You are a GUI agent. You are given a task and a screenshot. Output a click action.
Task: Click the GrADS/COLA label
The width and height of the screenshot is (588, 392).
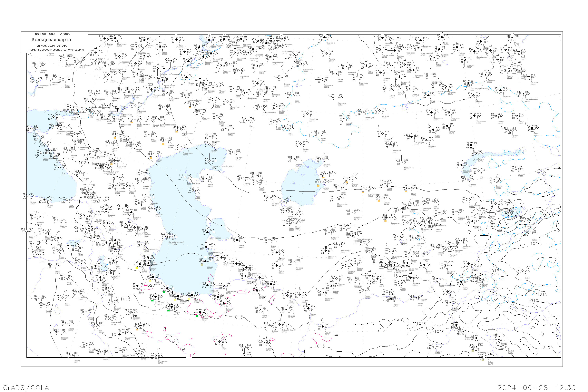click(26, 387)
